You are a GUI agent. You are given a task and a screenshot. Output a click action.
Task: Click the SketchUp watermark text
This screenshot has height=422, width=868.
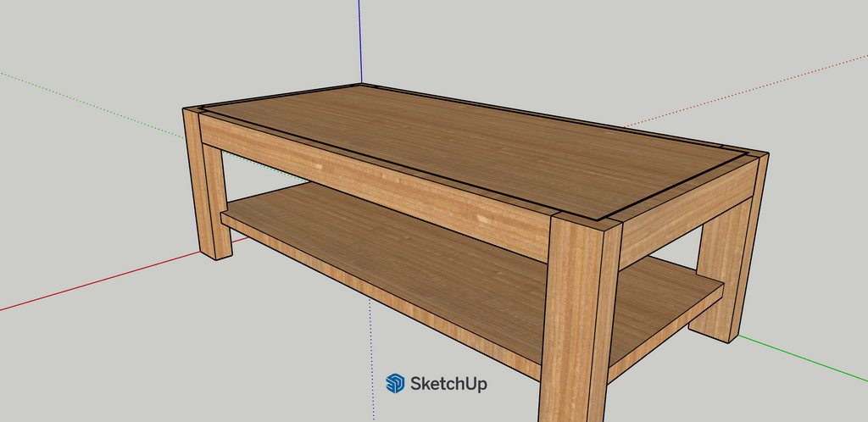pyautogui.click(x=448, y=384)
